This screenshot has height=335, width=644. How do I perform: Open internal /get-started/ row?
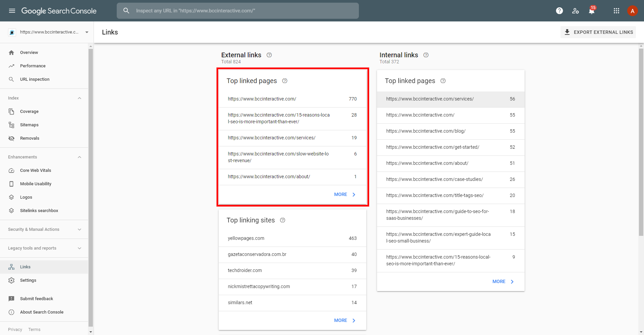pos(451,147)
